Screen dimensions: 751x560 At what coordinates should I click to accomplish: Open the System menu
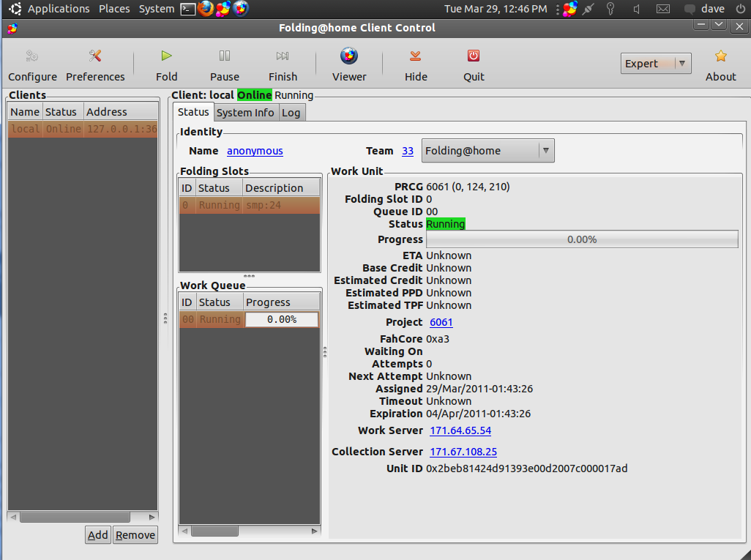[x=157, y=9]
